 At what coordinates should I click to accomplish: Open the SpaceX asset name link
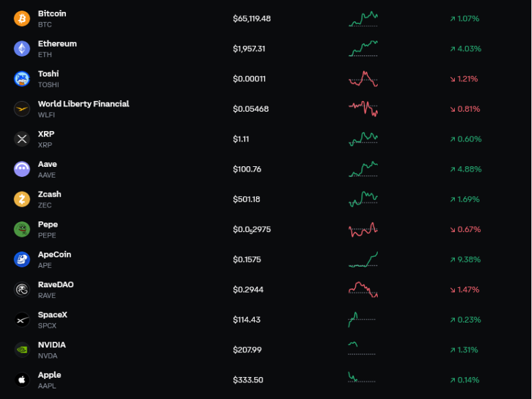(x=53, y=315)
